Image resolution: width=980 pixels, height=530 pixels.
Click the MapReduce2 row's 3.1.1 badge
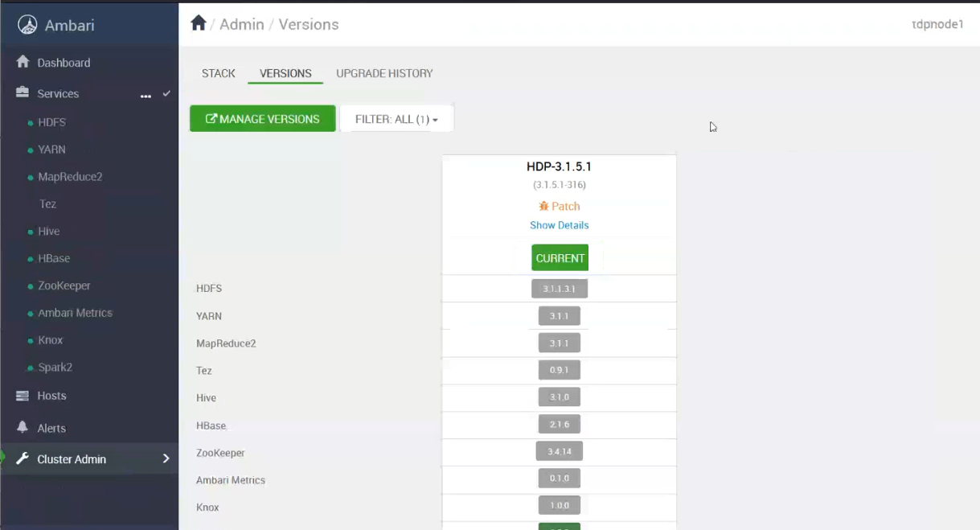click(x=560, y=343)
